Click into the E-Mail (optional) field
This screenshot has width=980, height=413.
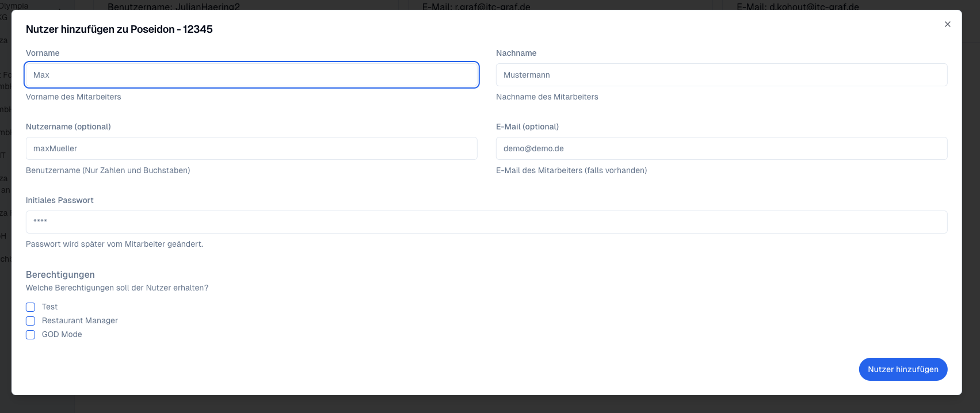pos(721,148)
